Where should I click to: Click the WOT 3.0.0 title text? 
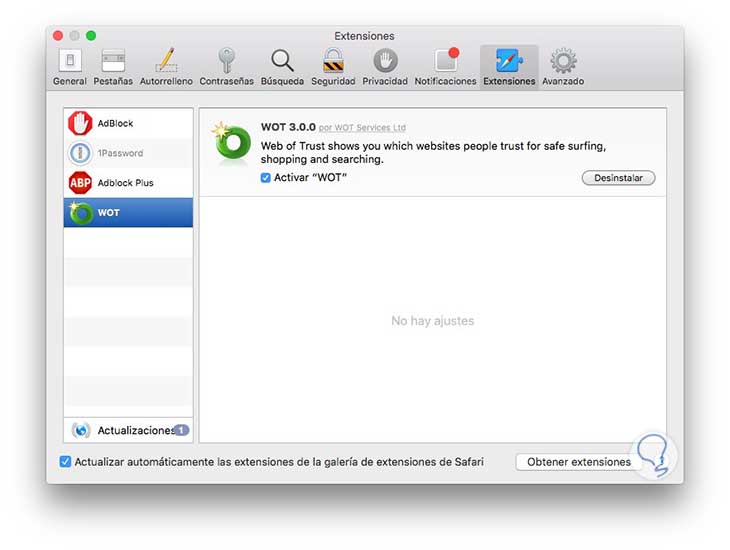[x=288, y=127]
